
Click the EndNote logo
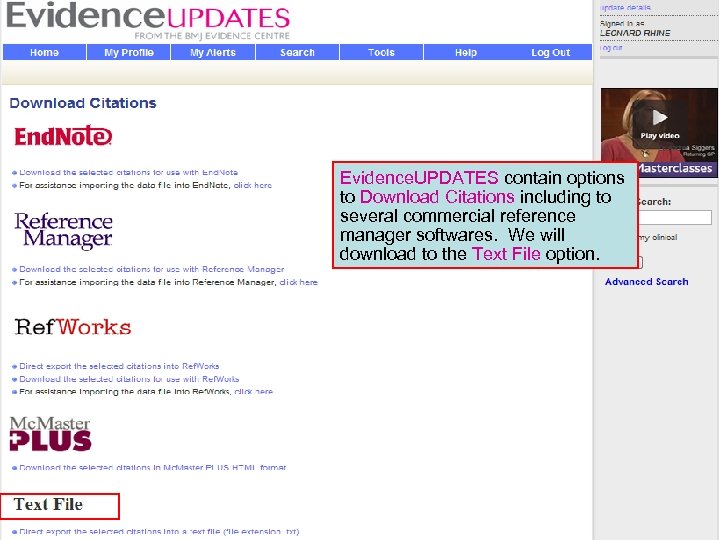tap(63, 136)
